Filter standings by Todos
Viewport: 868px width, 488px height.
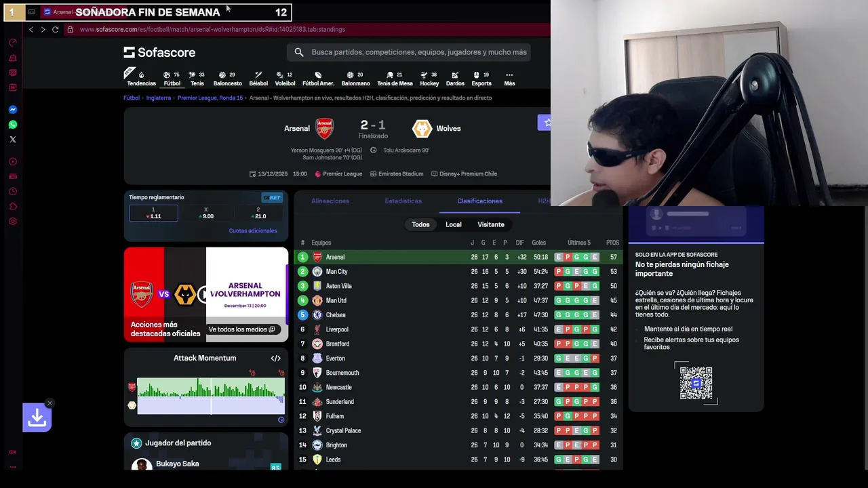click(420, 224)
